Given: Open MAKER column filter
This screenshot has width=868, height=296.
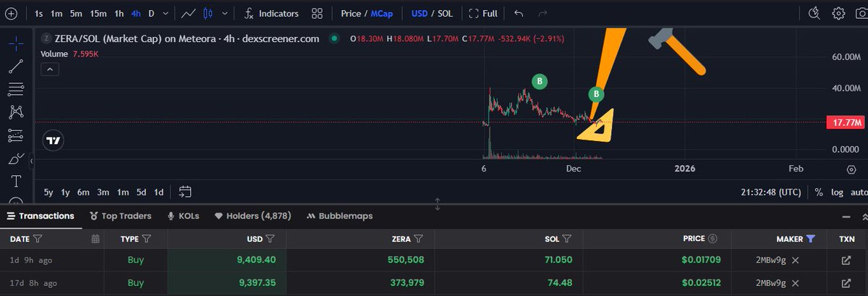Looking at the screenshot, I should pyautogui.click(x=810, y=238).
